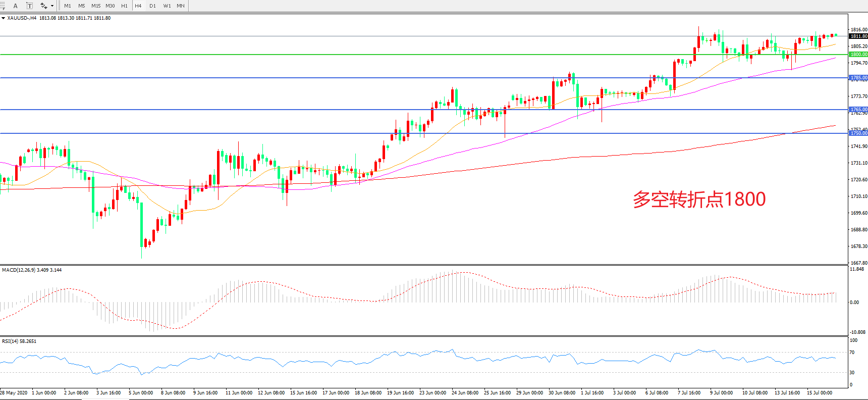Open the arrows tool dropdown arrow
This screenshot has height=400, width=868.
click(52, 6)
